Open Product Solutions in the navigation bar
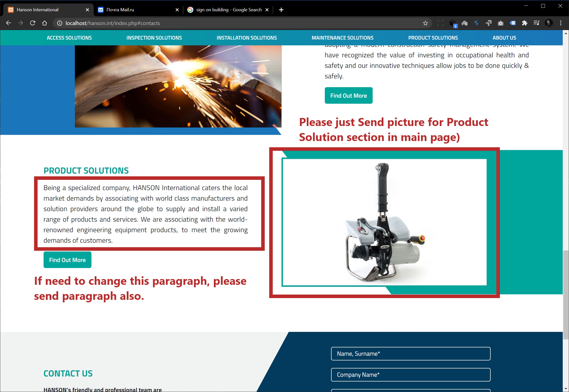This screenshot has height=392, width=569. point(433,38)
